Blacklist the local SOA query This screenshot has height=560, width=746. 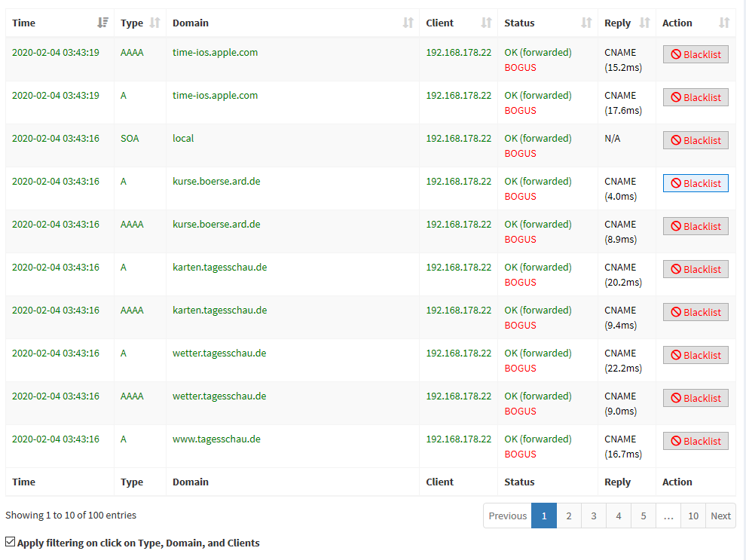tap(696, 140)
